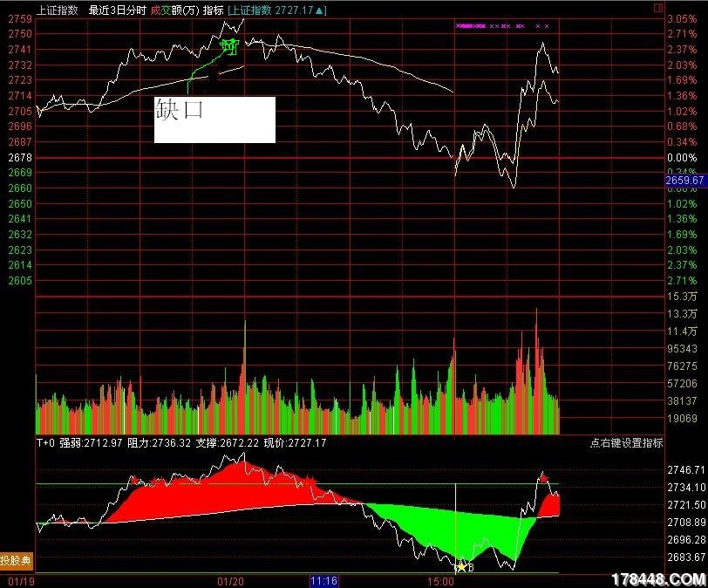Click the T+0 indicator label
708x588 pixels.
(45, 443)
